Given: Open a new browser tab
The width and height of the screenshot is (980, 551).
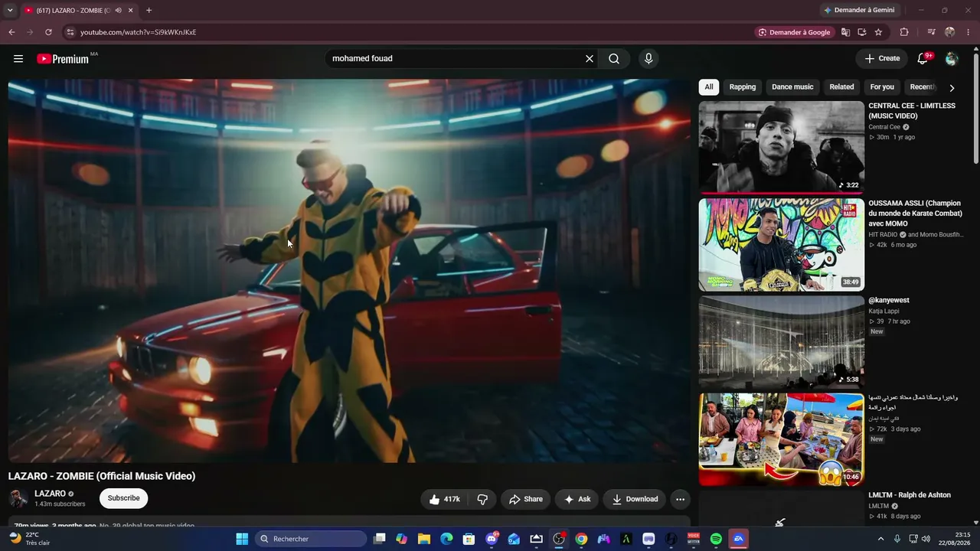Looking at the screenshot, I should (x=149, y=11).
